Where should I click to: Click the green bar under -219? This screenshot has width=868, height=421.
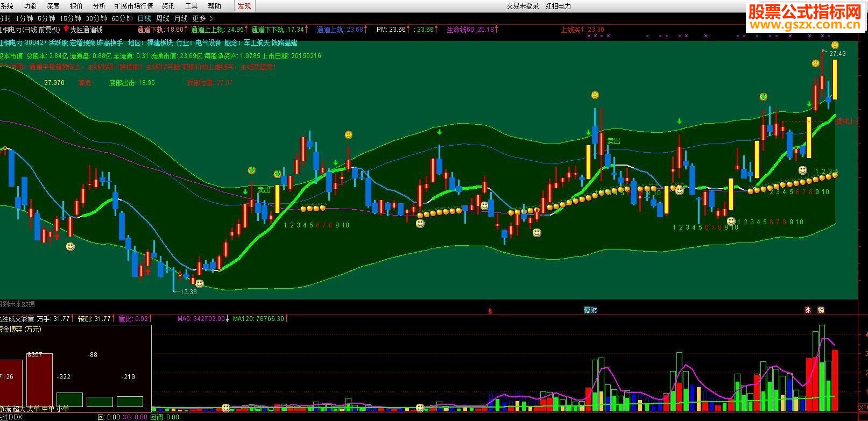click(130, 402)
